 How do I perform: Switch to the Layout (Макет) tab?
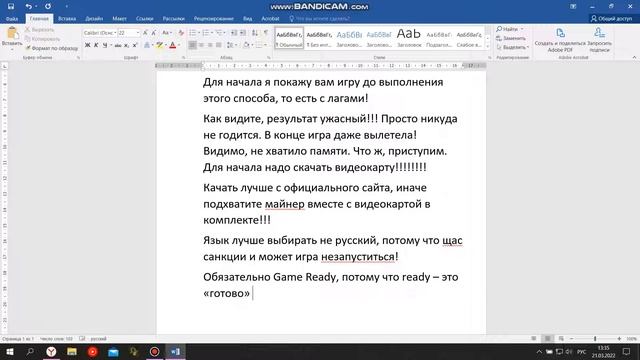pyautogui.click(x=119, y=19)
